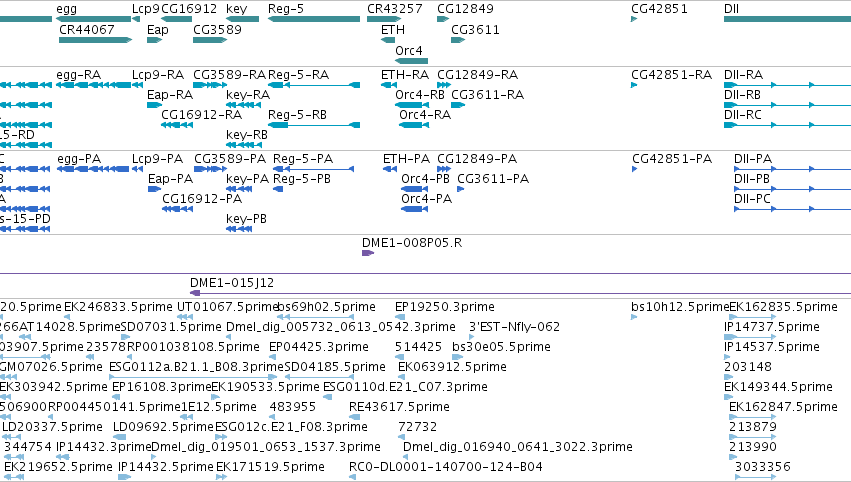Screen dimensions: 851x482
Task: Select the CG16912 gene label
Action: [189, 9]
